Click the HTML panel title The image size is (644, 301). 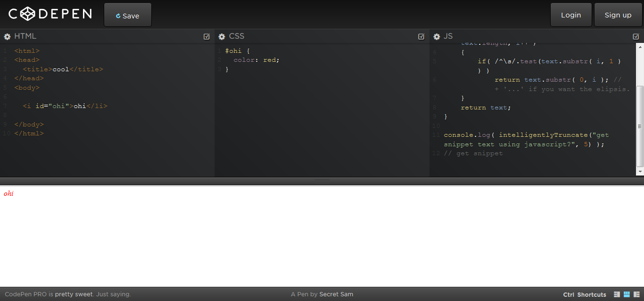coord(25,36)
